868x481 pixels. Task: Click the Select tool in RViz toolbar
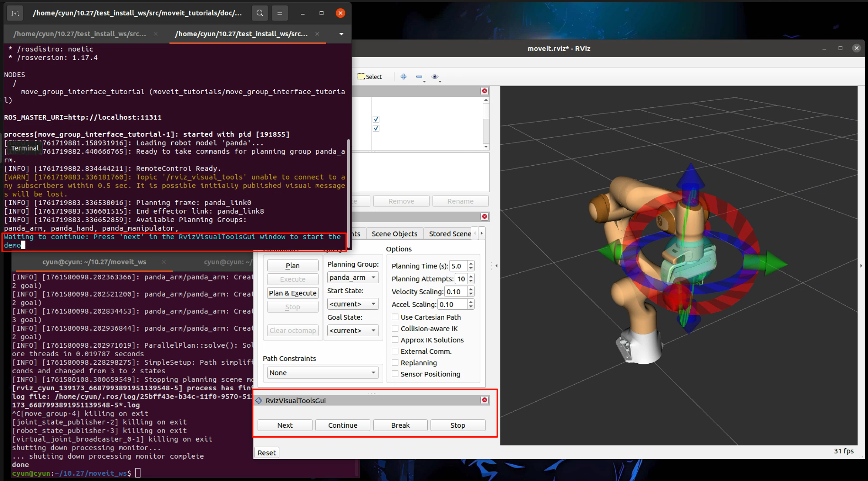(370, 76)
